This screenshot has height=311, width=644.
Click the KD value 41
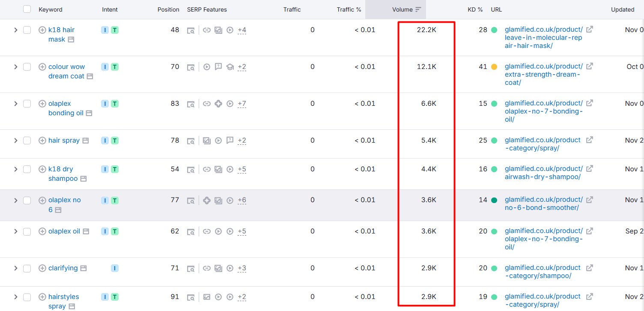coord(483,67)
